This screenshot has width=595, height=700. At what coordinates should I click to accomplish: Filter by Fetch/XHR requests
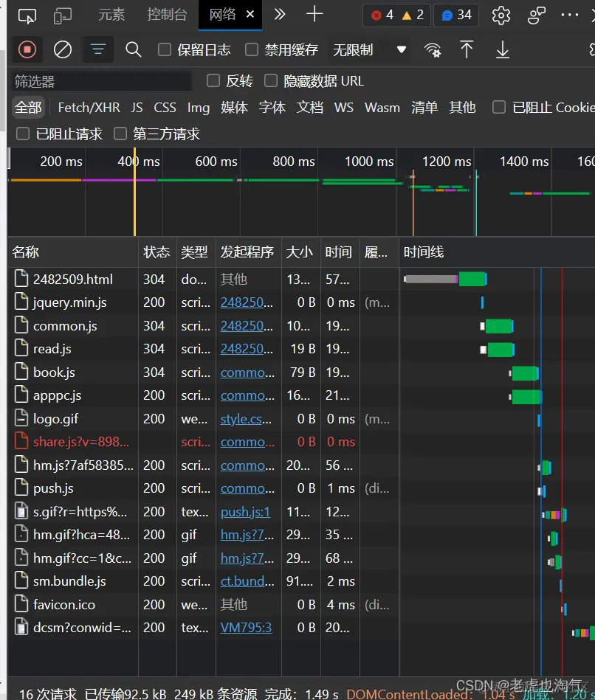pos(89,108)
